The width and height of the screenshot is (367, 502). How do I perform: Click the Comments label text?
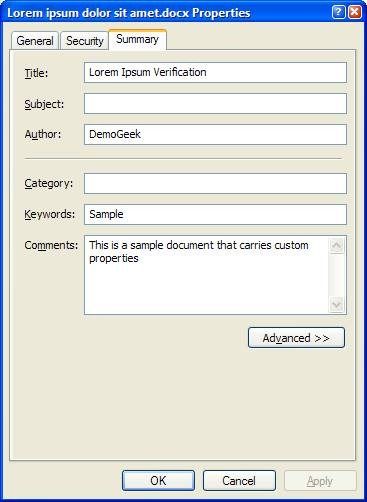coord(51,245)
